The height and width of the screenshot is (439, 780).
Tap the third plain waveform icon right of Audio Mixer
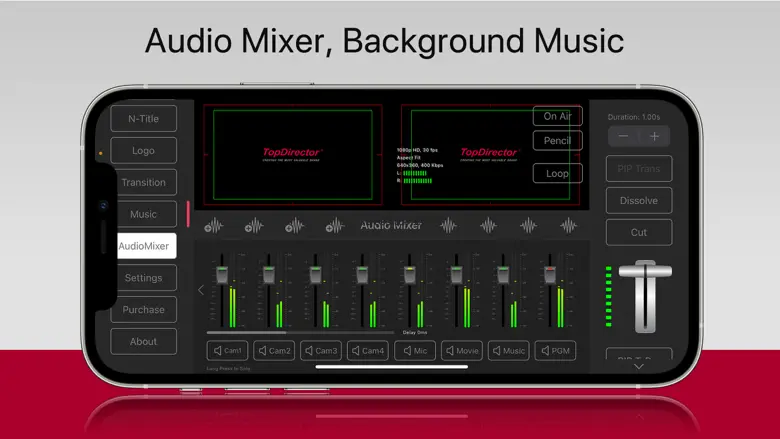pos(528,226)
